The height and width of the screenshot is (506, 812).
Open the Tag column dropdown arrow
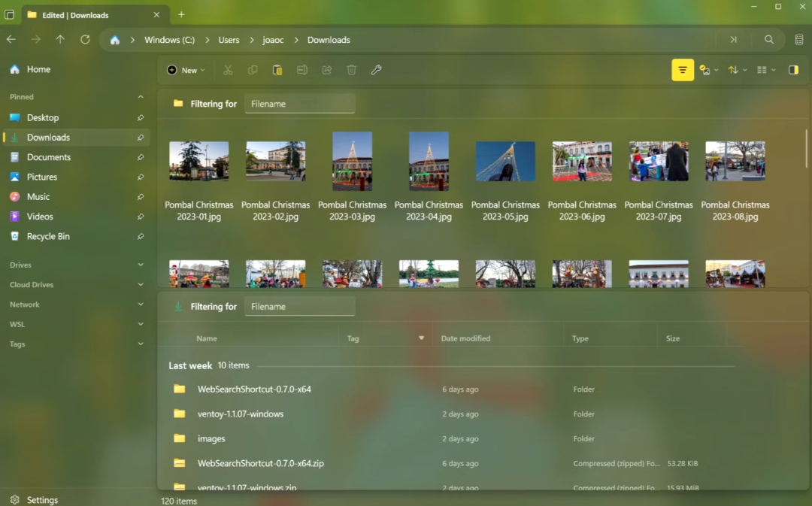[422, 338]
